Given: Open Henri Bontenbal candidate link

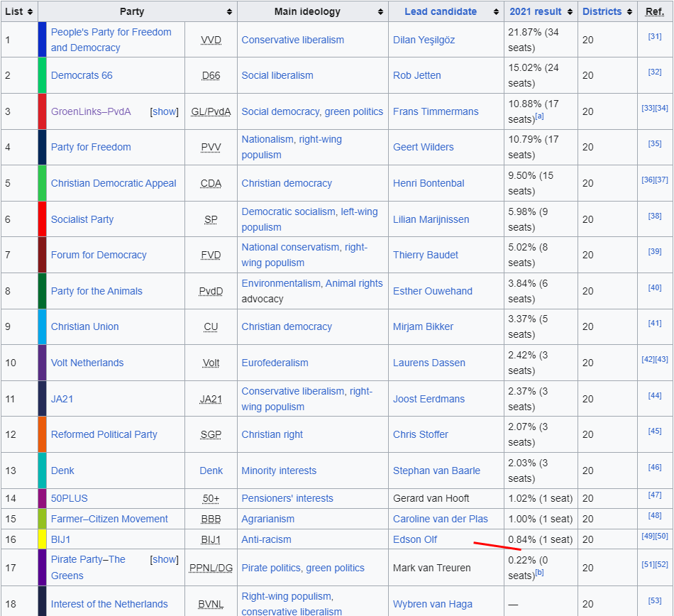Looking at the screenshot, I should pyautogui.click(x=429, y=184).
